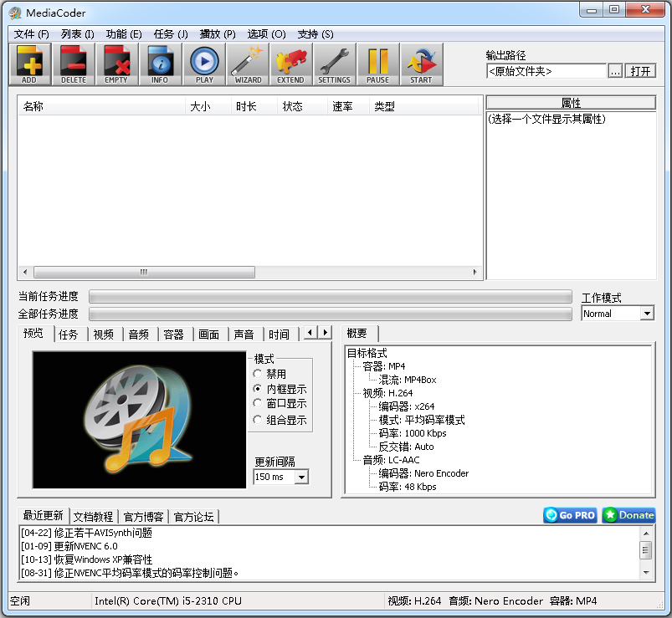Click the 属性 panel header button
672x618 pixels.
tap(571, 103)
